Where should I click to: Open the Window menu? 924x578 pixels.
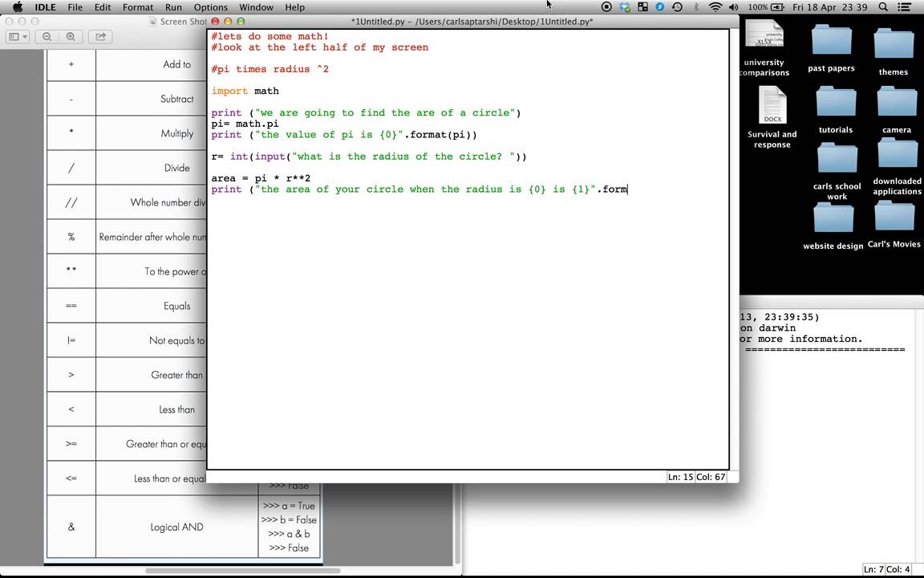(x=256, y=7)
